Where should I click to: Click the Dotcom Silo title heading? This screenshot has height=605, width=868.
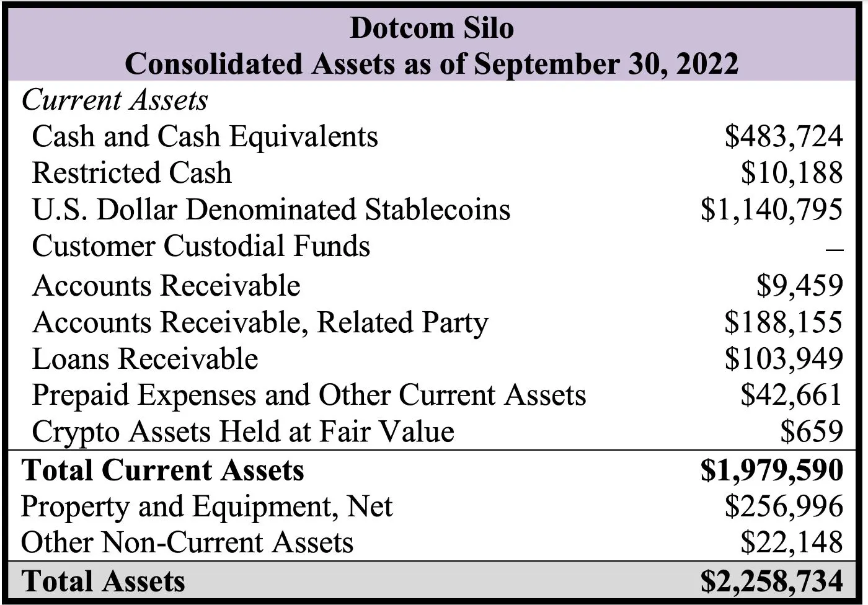432,28
